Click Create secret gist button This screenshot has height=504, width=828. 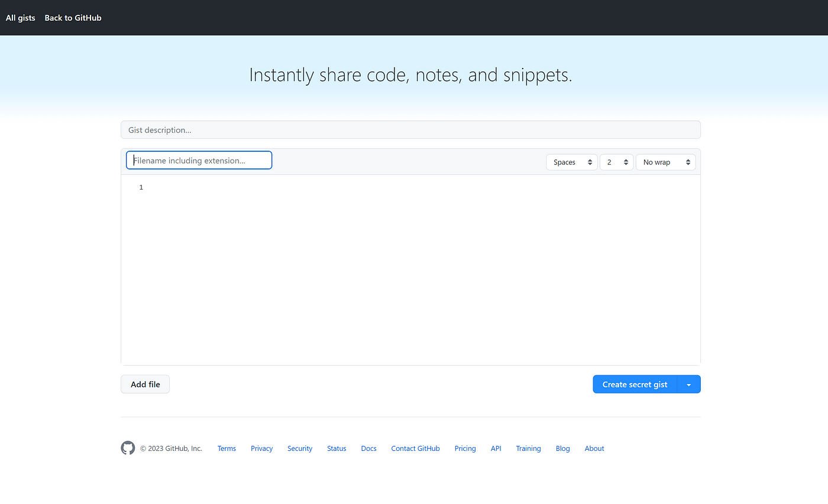635,384
